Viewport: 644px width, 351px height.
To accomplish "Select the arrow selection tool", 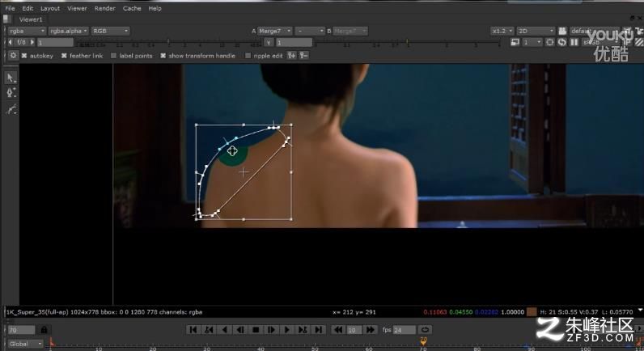I will 11,78.
